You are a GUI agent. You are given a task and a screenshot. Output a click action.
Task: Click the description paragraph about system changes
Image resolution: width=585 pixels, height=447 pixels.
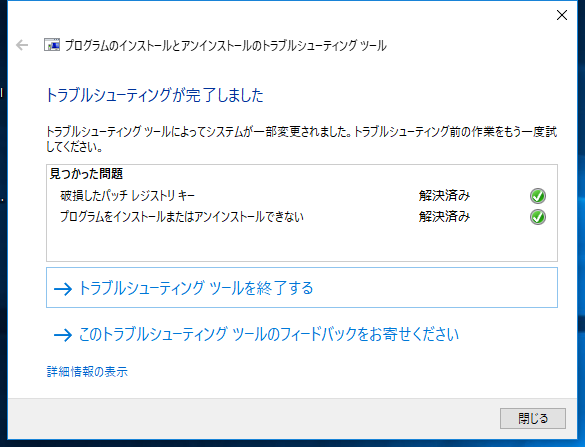(x=301, y=139)
